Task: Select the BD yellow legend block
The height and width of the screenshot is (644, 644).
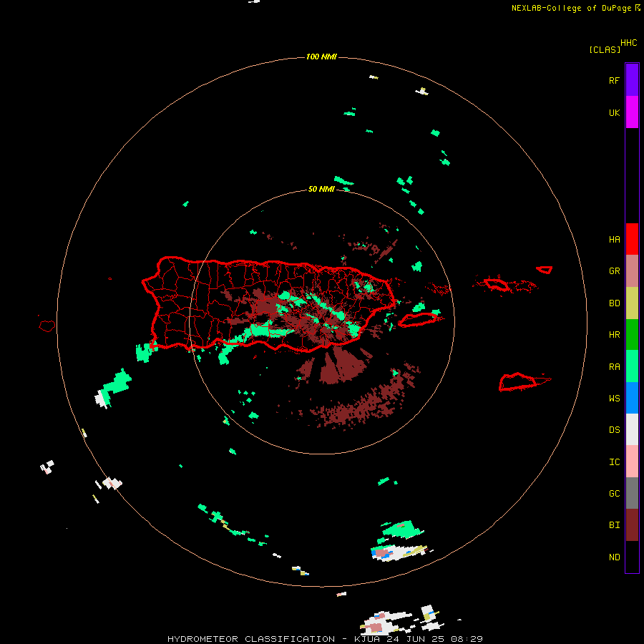Action: pyautogui.click(x=632, y=303)
